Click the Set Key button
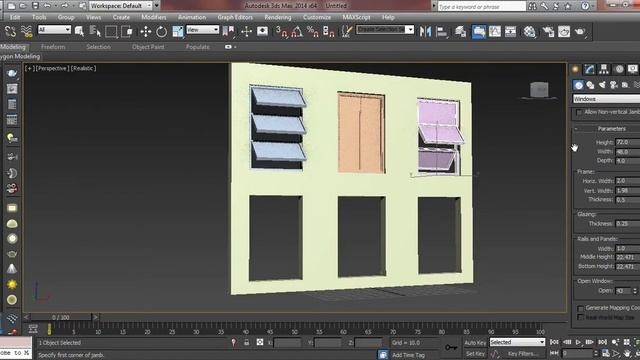The image size is (640, 360). coord(475,353)
